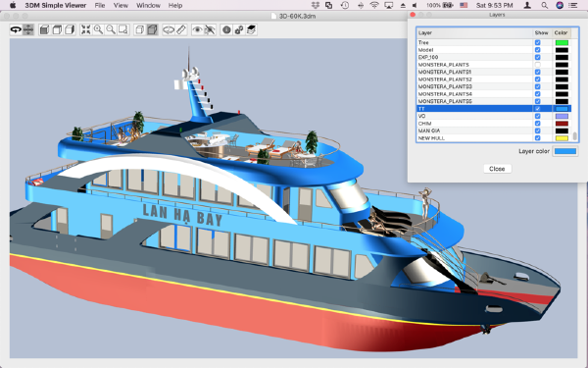Image resolution: width=588 pixels, height=368 pixels.
Task: Select the zoom window tool
Action: point(123,29)
